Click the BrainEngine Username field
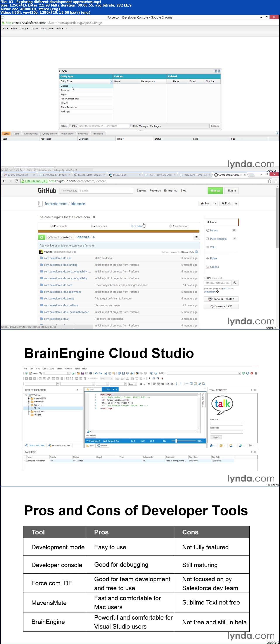Image resolution: width=280 pixels, height=644 pixels. [226, 424]
